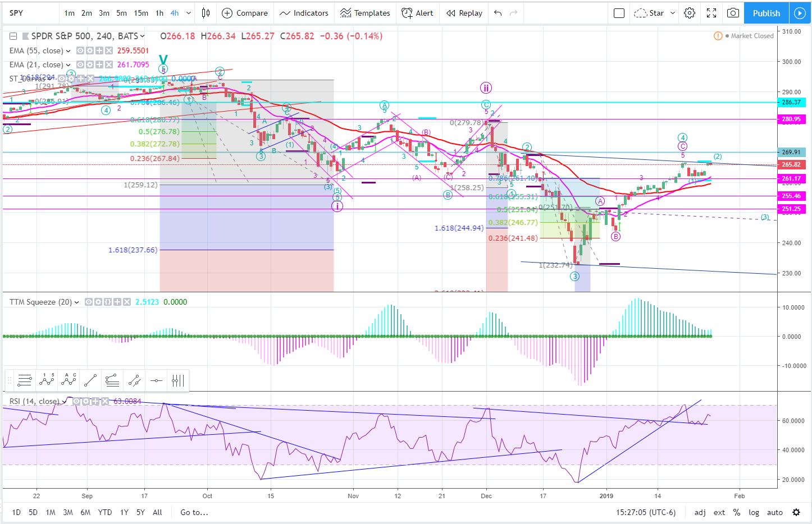Expand EMA (21, close) dropdown arrow
Viewport: 812px width, 524px height.
[x=69, y=65]
